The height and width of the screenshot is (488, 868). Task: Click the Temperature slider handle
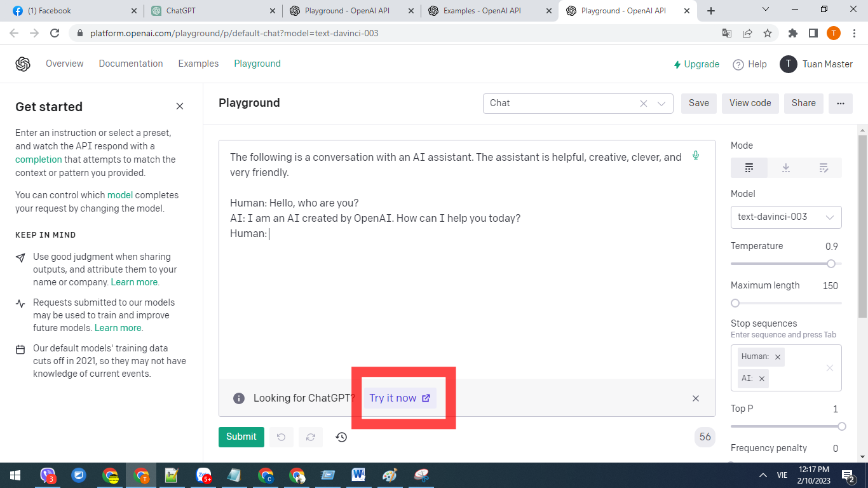(831, 264)
